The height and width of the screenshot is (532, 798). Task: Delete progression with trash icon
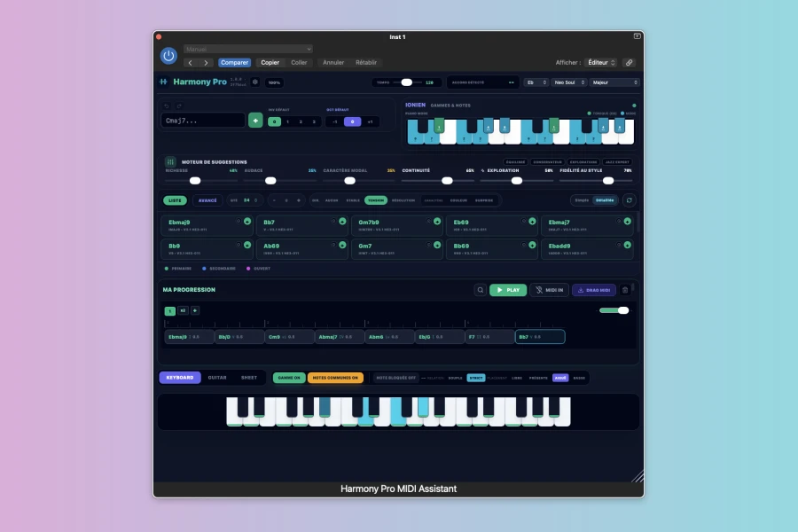pos(625,290)
